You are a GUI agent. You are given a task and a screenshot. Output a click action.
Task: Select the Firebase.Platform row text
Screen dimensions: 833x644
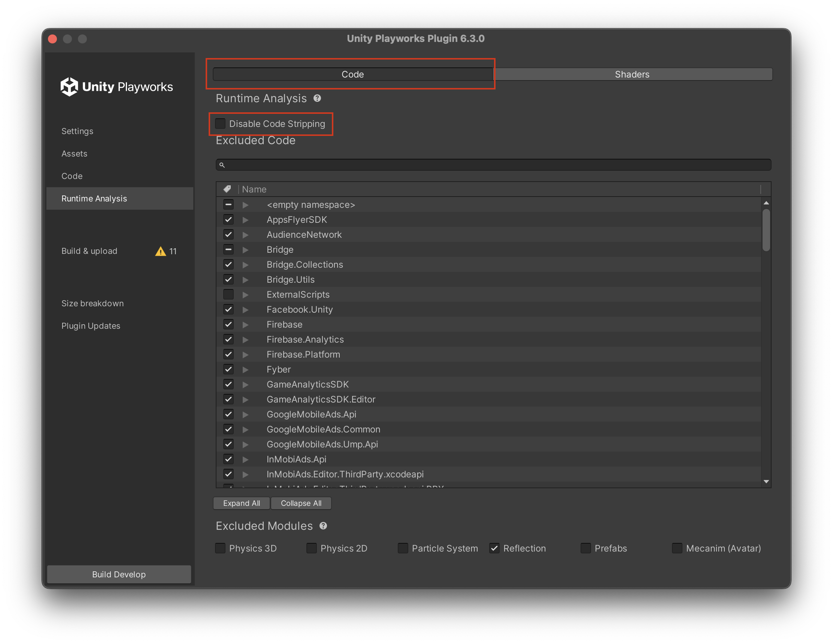coord(303,354)
